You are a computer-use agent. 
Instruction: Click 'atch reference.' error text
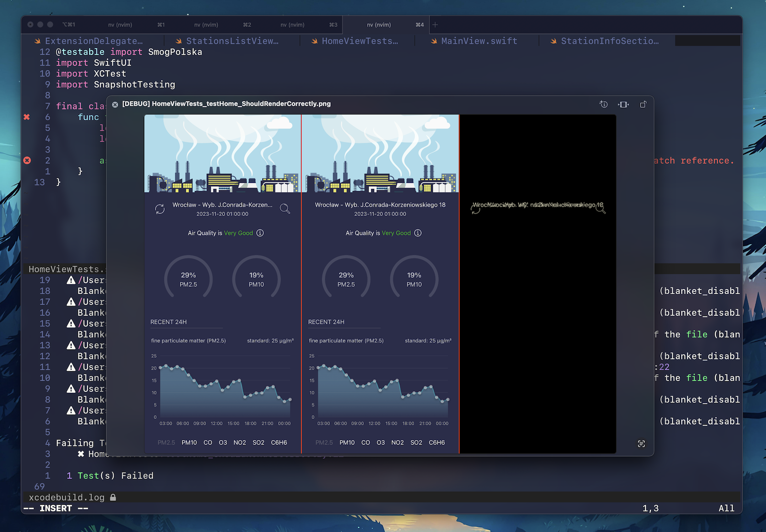point(694,161)
